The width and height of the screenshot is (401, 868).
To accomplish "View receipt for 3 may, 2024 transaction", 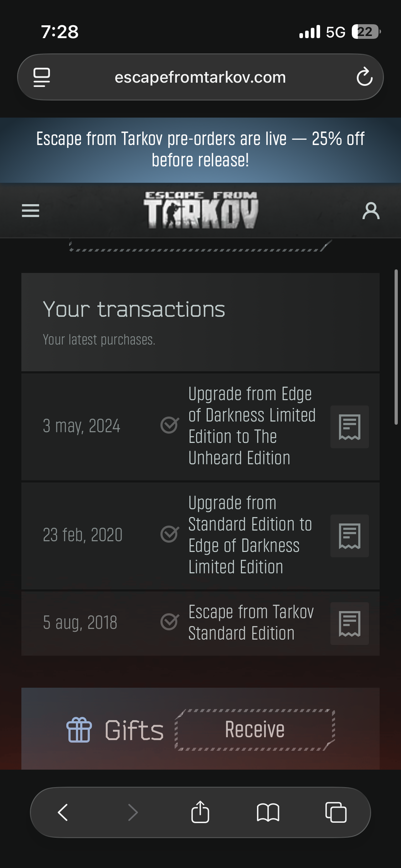I will point(349,427).
